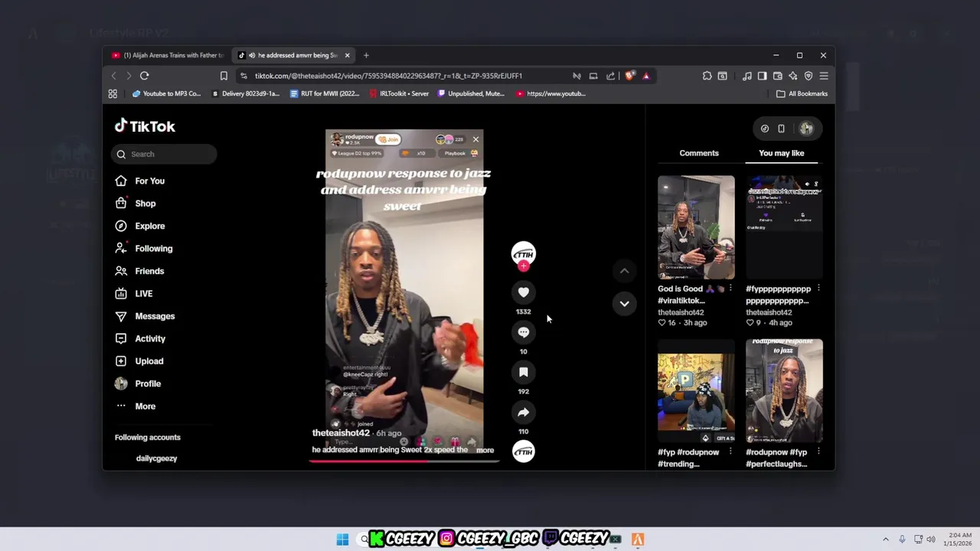Open options for '#fyp #rodupnow #trending' video
This screenshot has width=980, height=551.
(x=730, y=452)
